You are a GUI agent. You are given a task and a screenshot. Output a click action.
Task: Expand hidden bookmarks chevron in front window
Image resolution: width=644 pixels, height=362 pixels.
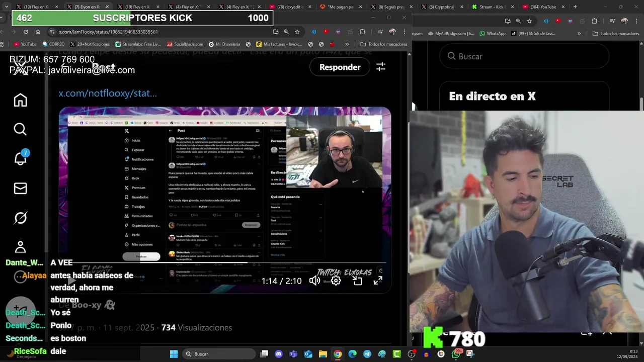pyautogui.click(x=347, y=44)
